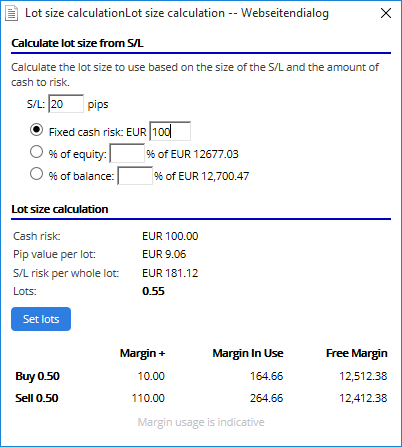
Task: Close the Lot size calculation dialog
Action: (x=386, y=13)
